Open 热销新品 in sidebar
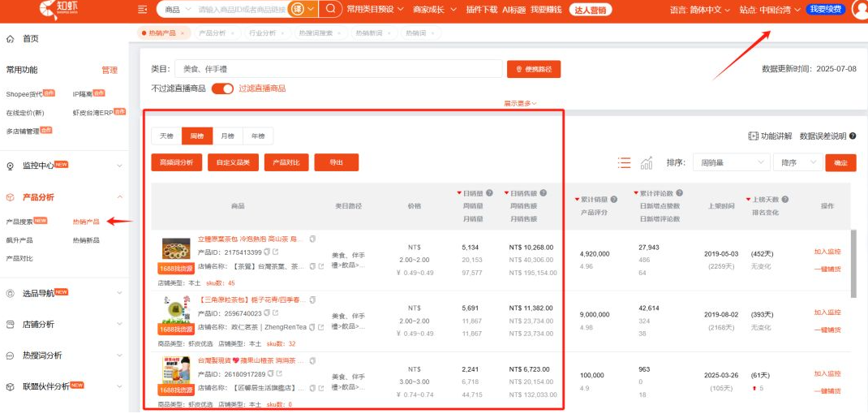The width and height of the screenshot is (868, 418). (86, 240)
